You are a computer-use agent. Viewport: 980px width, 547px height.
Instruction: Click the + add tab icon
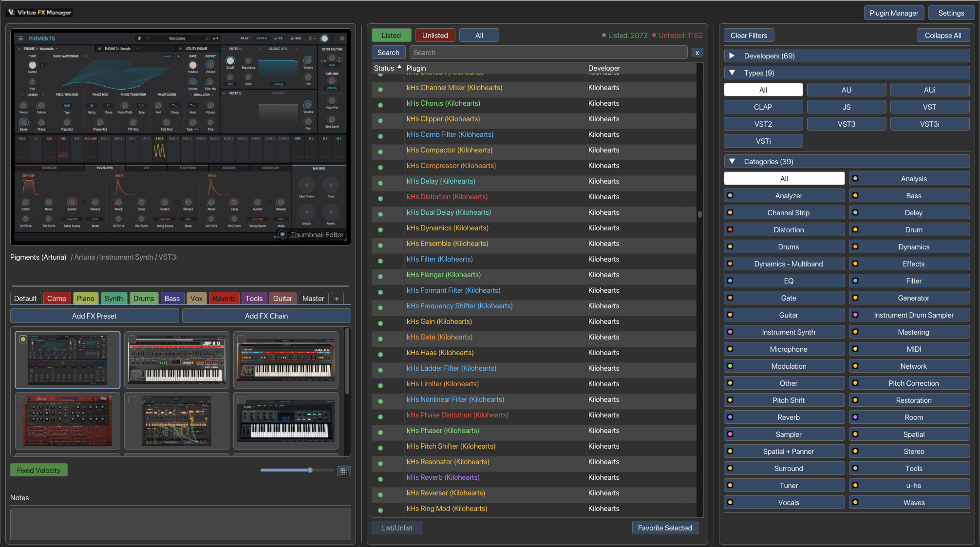pos(337,299)
